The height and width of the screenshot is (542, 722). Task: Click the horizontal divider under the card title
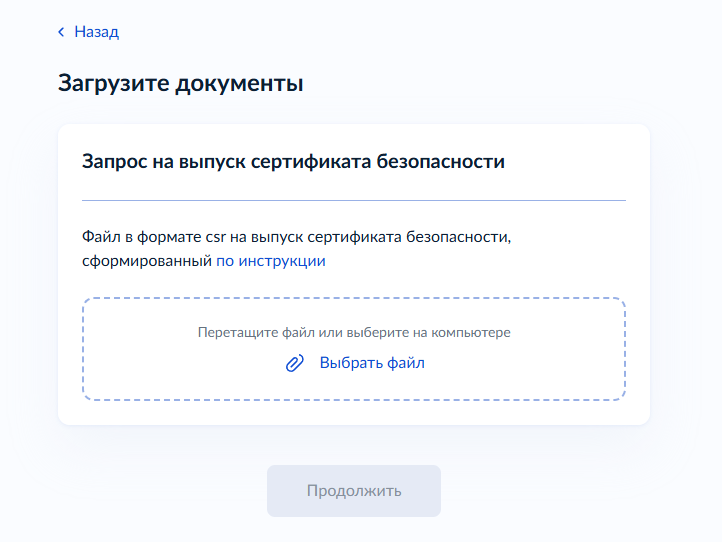(354, 200)
